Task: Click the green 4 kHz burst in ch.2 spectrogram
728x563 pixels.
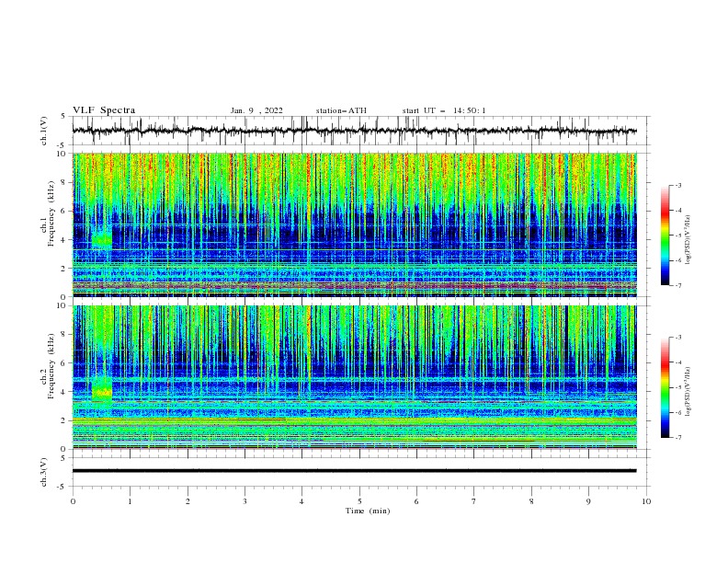Action: point(102,389)
